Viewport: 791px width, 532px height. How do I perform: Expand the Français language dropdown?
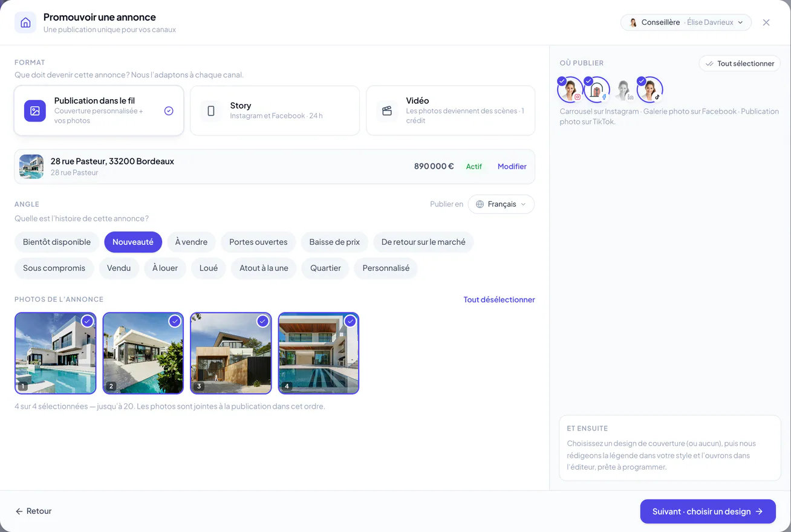pyautogui.click(x=501, y=204)
